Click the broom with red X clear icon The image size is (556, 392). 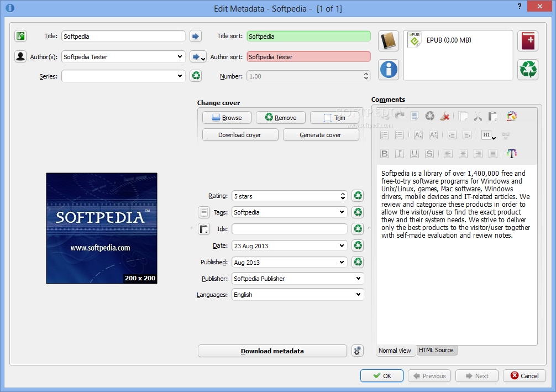(x=445, y=116)
